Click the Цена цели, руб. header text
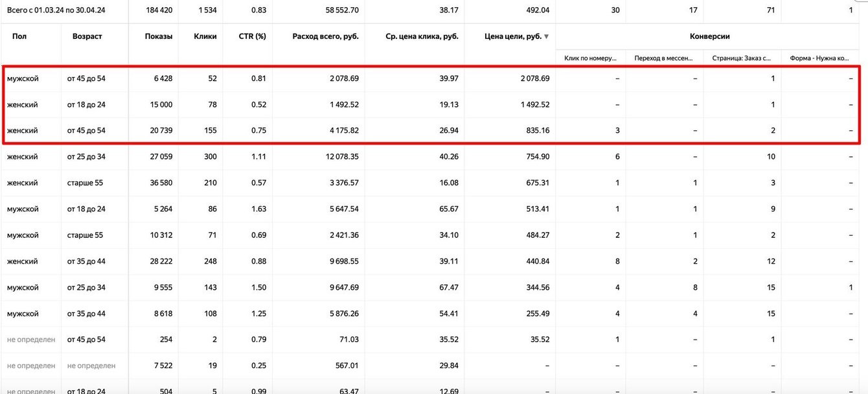The height and width of the screenshot is (394, 868). pyautogui.click(x=512, y=37)
